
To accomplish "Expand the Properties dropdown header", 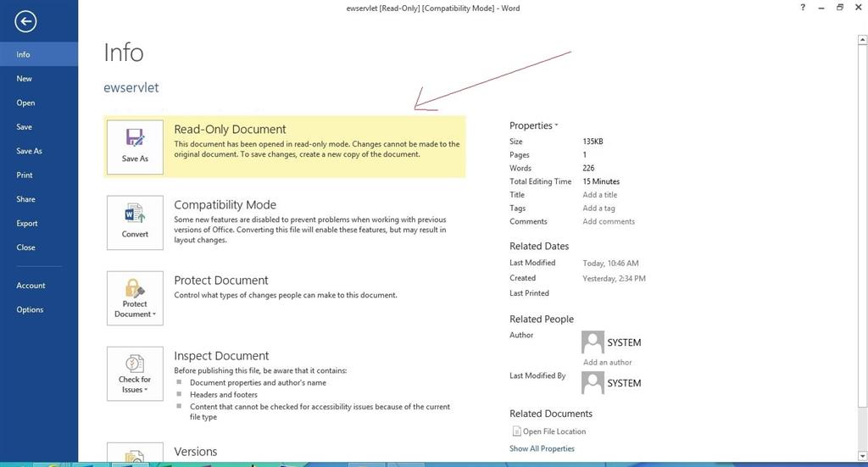I will pyautogui.click(x=534, y=125).
